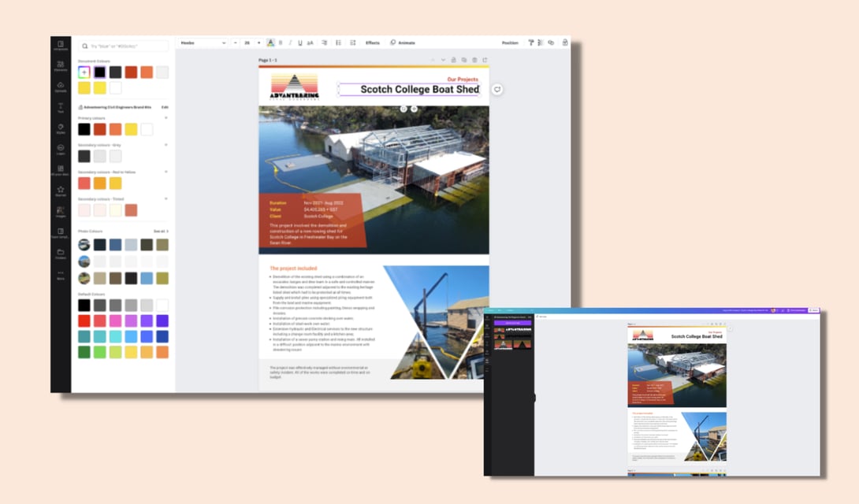Viewport: 859px width, 504px height.
Task: Increase font size with the plus button
Action: (x=258, y=43)
